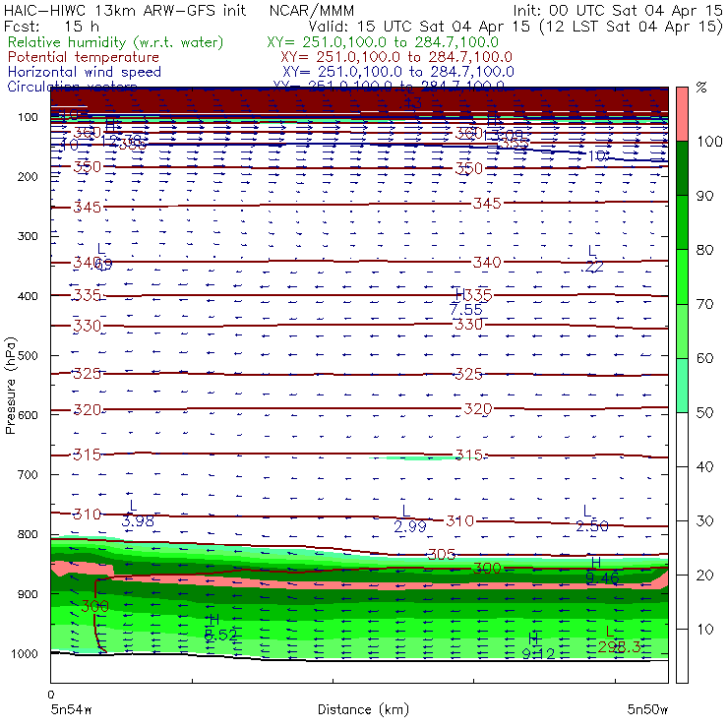The height and width of the screenshot is (728, 728).
Task: Click the '0' distance axis origin label
Action: pyautogui.click(x=50, y=695)
